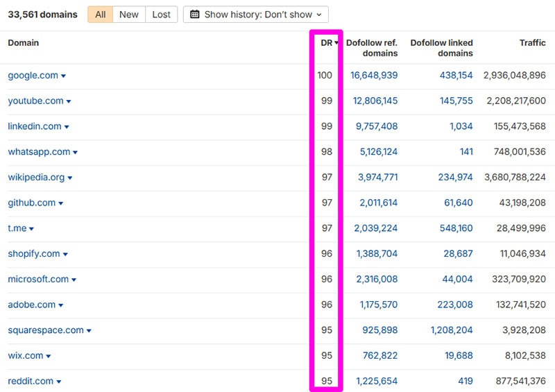The image size is (555, 392).
Task: Open the wix.com domain link
Action: pyautogui.click(x=26, y=356)
